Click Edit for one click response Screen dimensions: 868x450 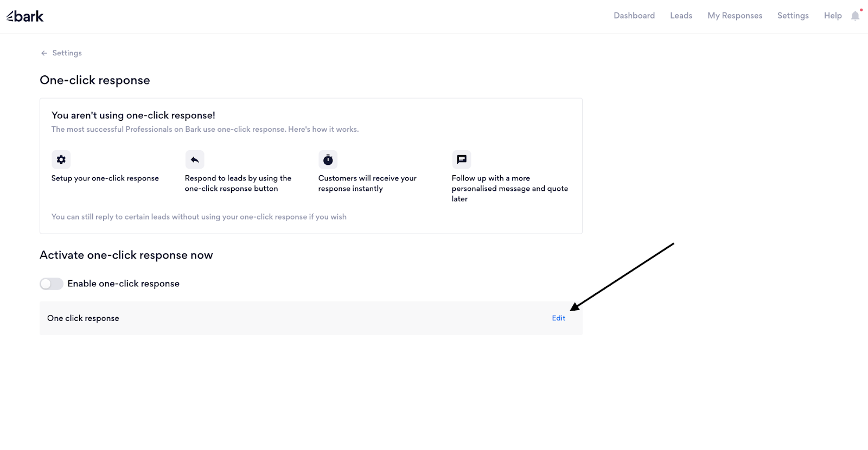(x=559, y=318)
